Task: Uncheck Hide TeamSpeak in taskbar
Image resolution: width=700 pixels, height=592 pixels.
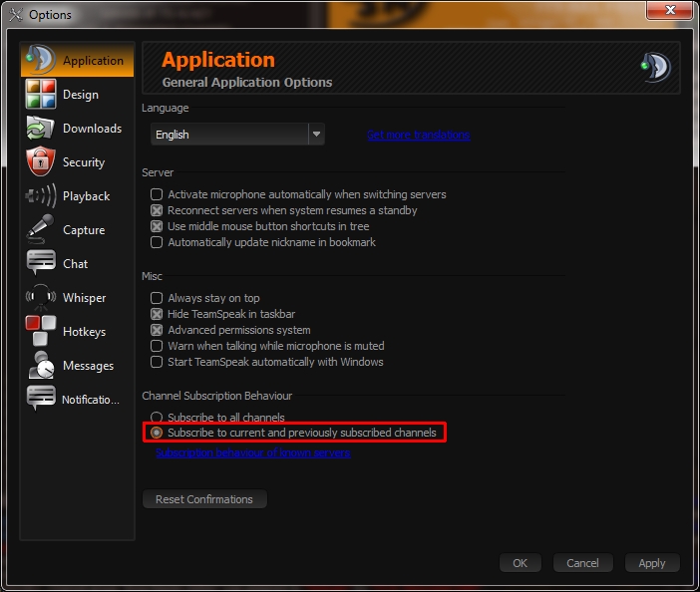Action: pyautogui.click(x=157, y=314)
